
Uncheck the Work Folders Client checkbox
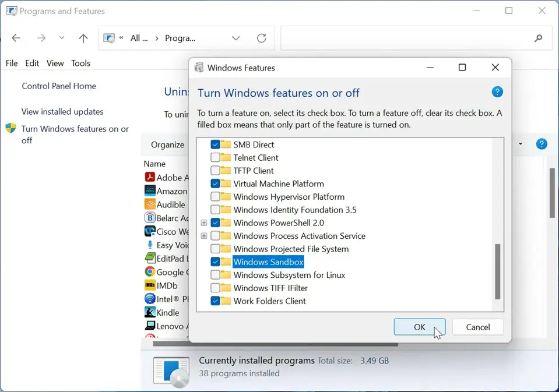(x=215, y=301)
